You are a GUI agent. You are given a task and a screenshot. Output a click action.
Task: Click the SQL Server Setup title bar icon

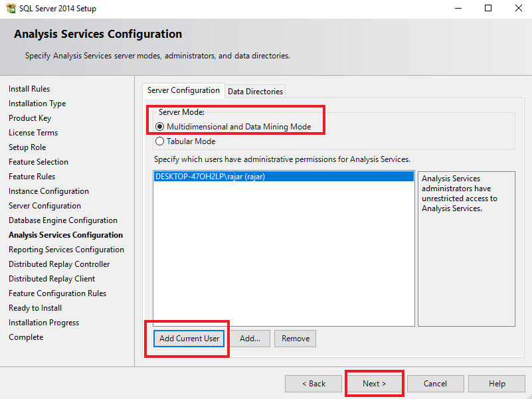click(x=11, y=8)
